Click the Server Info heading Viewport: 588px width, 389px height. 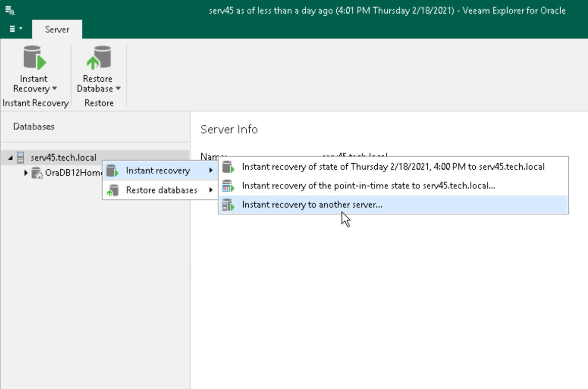(x=229, y=129)
